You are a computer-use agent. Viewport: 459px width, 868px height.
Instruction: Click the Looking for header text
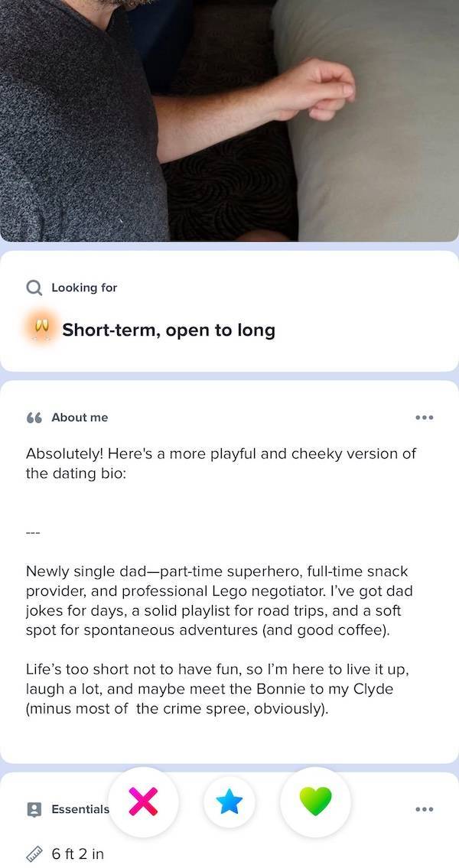84,288
